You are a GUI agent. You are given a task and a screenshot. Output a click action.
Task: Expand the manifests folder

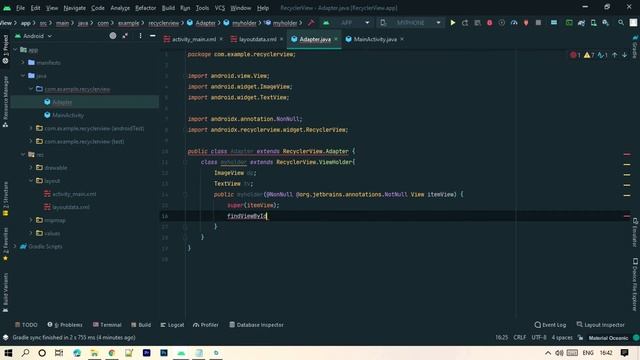[23, 63]
